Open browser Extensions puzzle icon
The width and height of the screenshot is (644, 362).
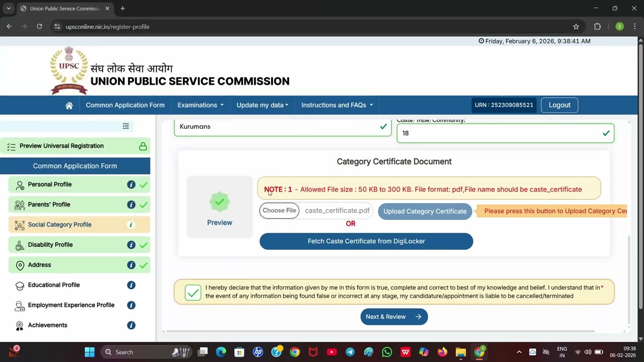(x=598, y=27)
